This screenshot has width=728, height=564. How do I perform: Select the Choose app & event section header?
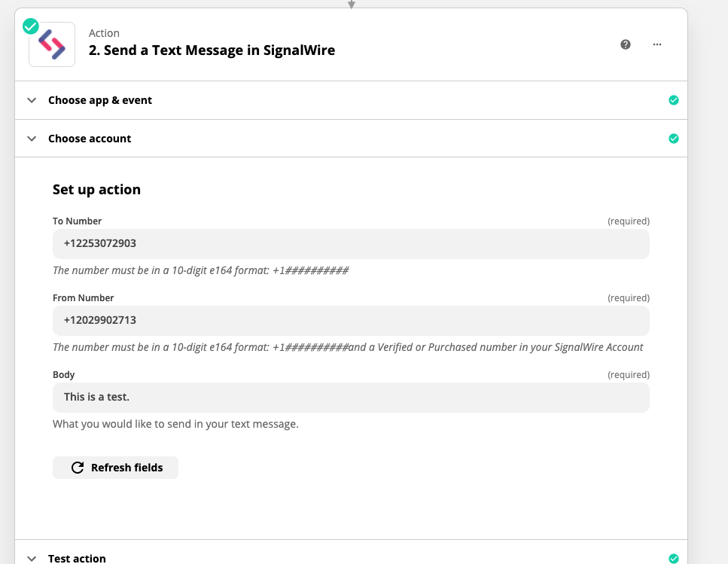pyautogui.click(x=100, y=99)
